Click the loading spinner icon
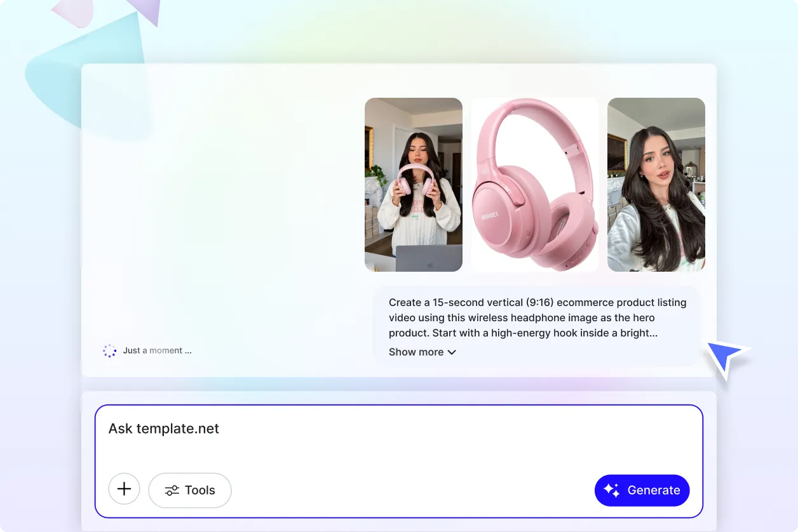Screen dimensions: 798x532 pos(110,350)
